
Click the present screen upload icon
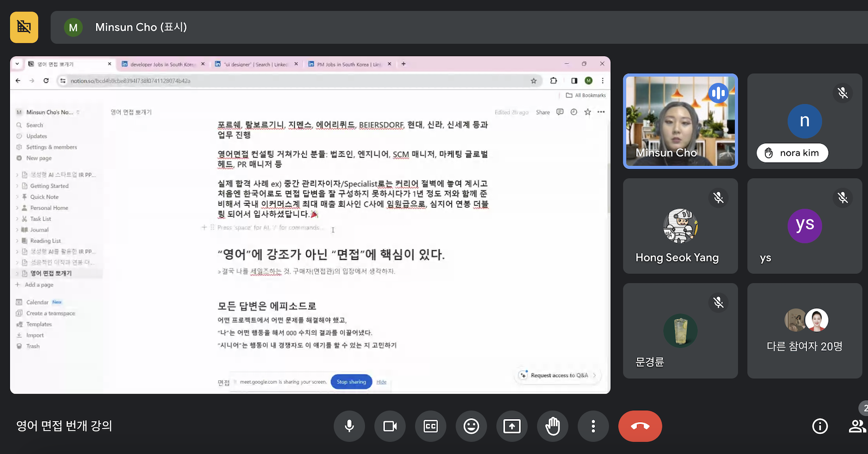pyautogui.click(x=512, y=426)
